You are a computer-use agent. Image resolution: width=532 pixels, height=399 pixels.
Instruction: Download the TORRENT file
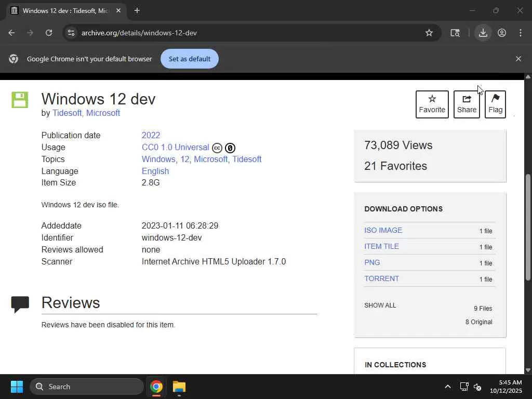[x=382, y=278]
